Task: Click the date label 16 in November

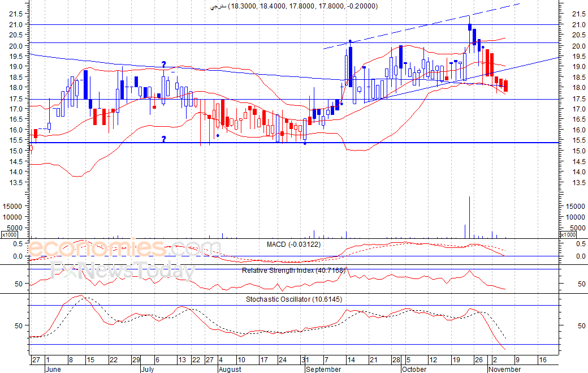Action: [543, 360]
